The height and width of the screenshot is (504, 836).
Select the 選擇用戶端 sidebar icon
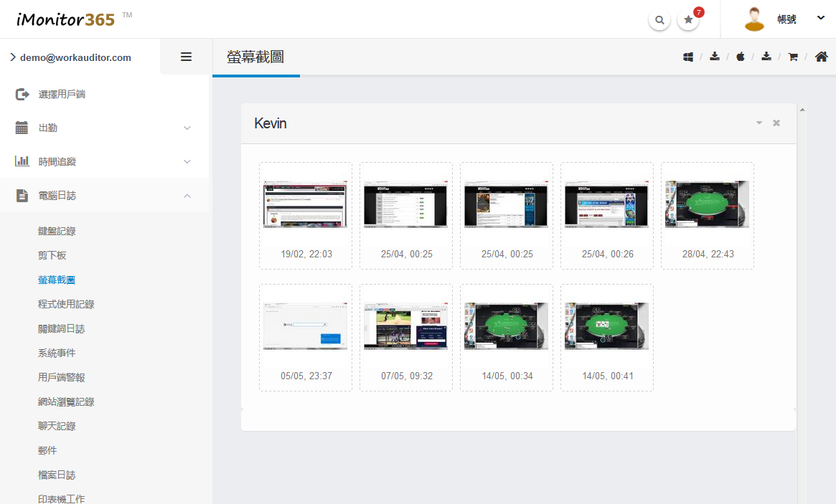(20, 93)
